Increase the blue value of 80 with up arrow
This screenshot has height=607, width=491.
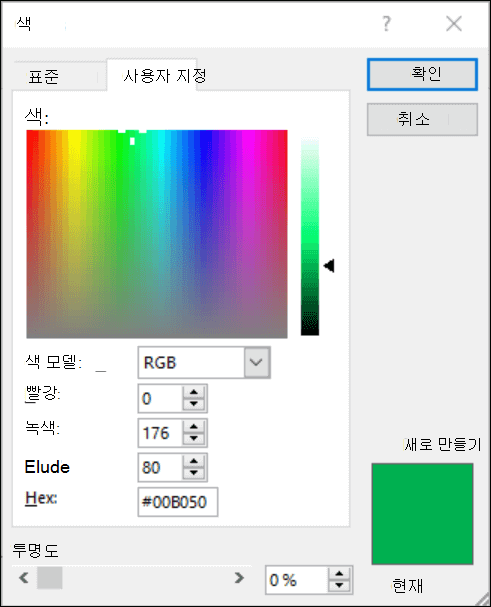(194, 461)
